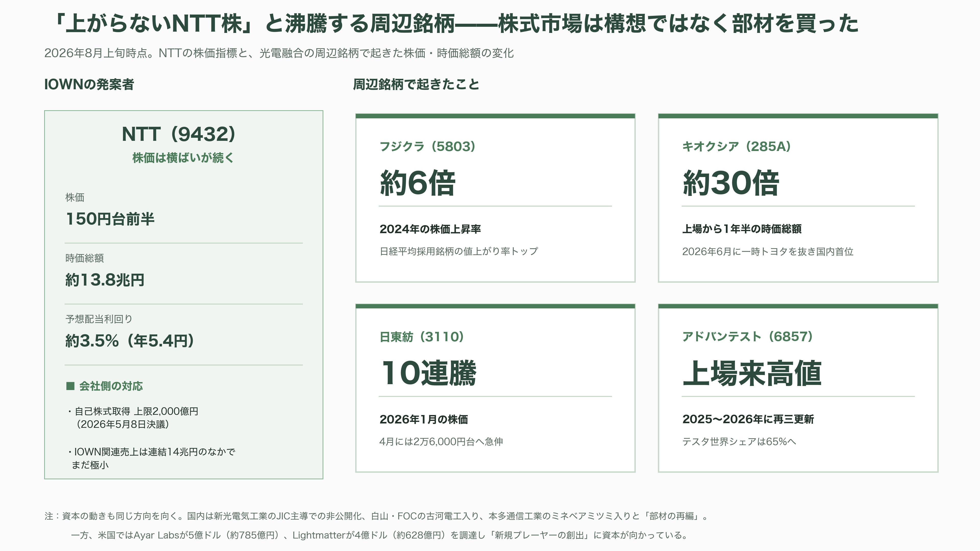Click the label 予想配当利回り
The width and height of the screenshot is (980, 551).
pyautogui.click(x=99, y=319)
